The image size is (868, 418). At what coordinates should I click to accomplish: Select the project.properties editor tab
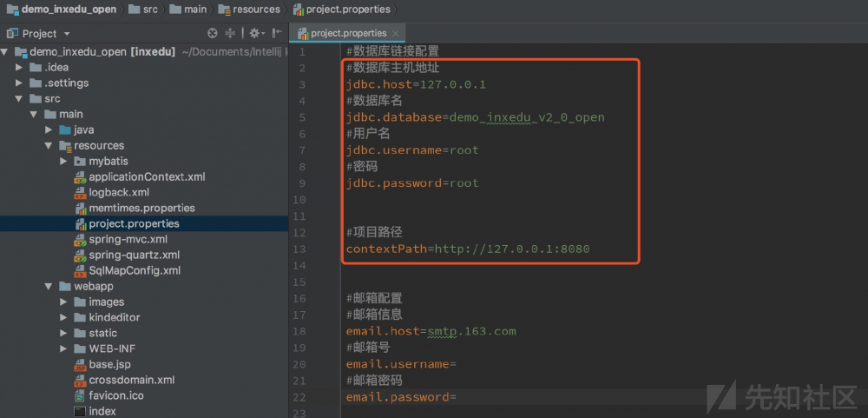pos(348,33)
